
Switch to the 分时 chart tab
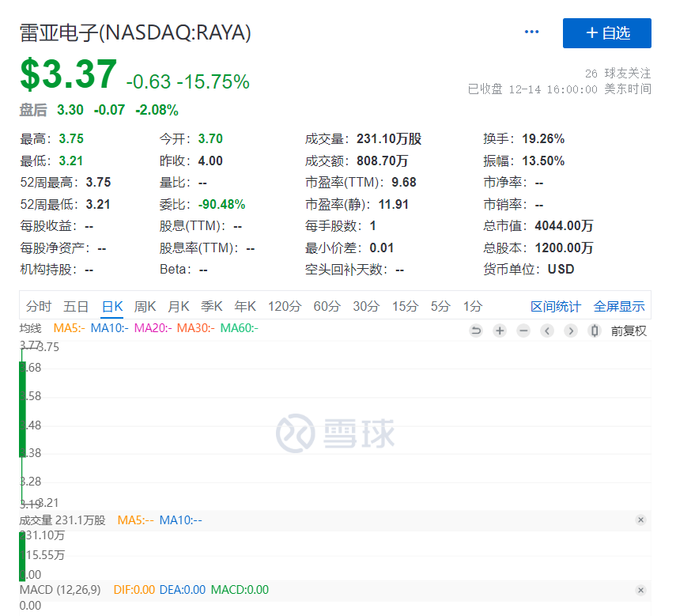pos(39,307)
